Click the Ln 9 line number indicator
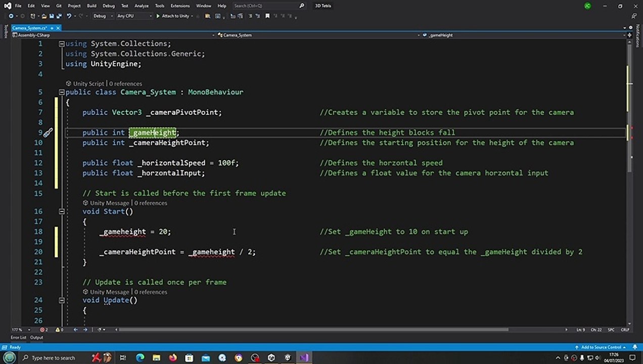 point(581,330)
